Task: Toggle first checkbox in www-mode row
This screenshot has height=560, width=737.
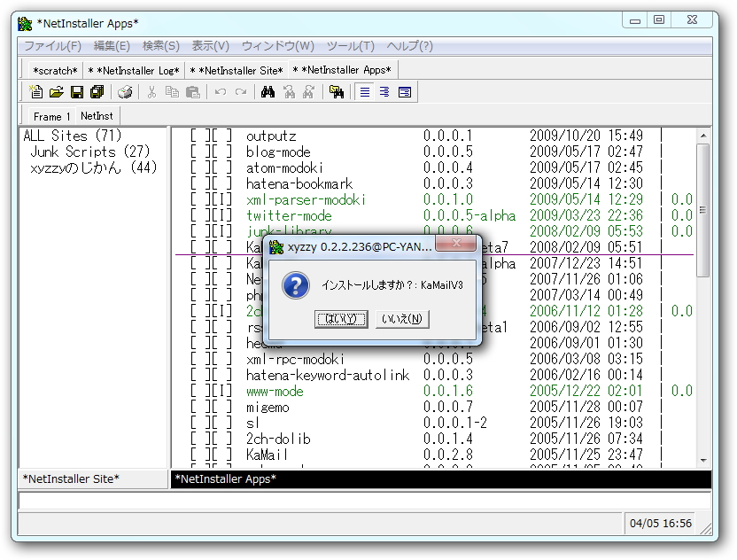Action: click(200, 391)
